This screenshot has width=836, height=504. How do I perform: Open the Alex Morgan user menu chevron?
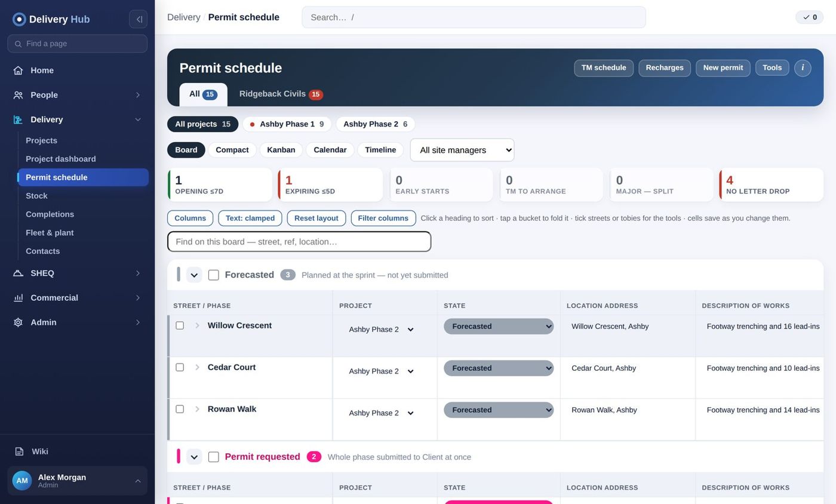click(138, 481)
